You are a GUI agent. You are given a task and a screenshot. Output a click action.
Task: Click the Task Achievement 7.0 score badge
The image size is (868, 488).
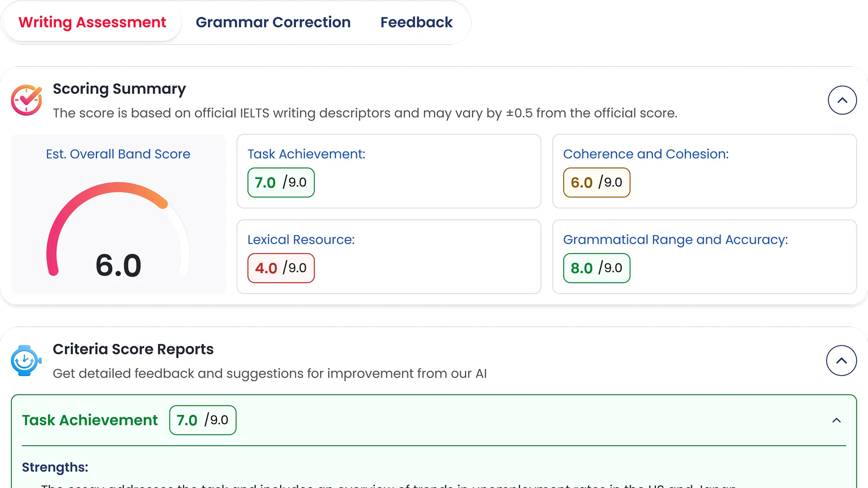tap(281, 182)
